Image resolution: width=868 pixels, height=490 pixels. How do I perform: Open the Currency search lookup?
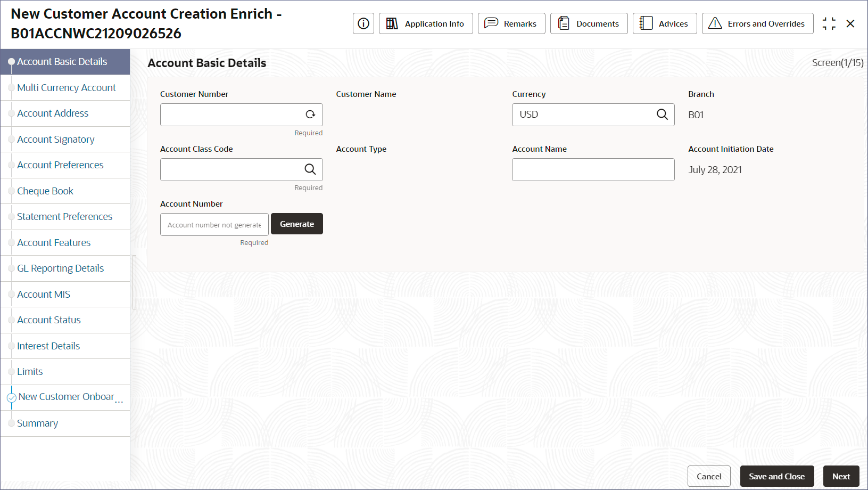pyautogui.click(x=662, y=115)
